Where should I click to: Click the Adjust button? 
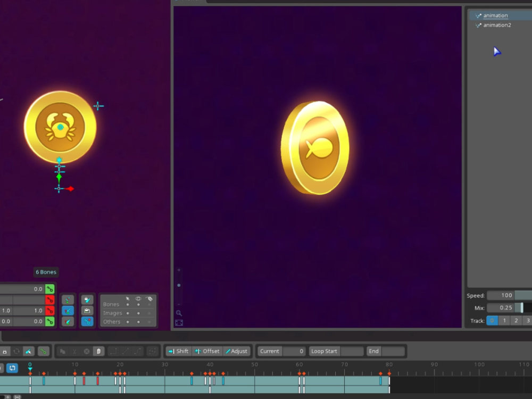(x=237, y=351)
